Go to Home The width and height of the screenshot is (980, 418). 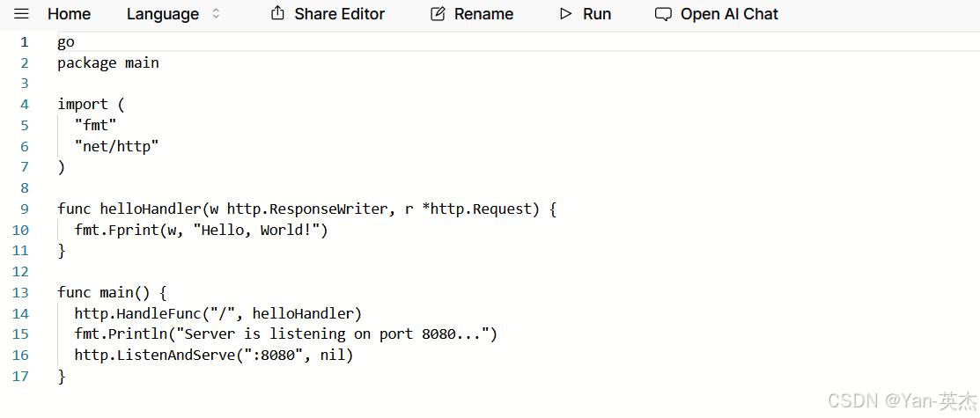69,14
